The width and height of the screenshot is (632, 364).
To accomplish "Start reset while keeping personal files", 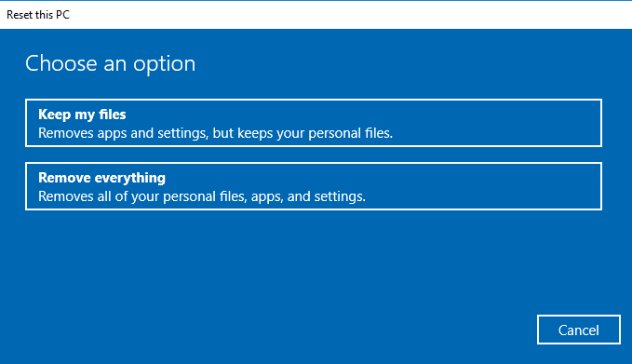I will [314, 123].
